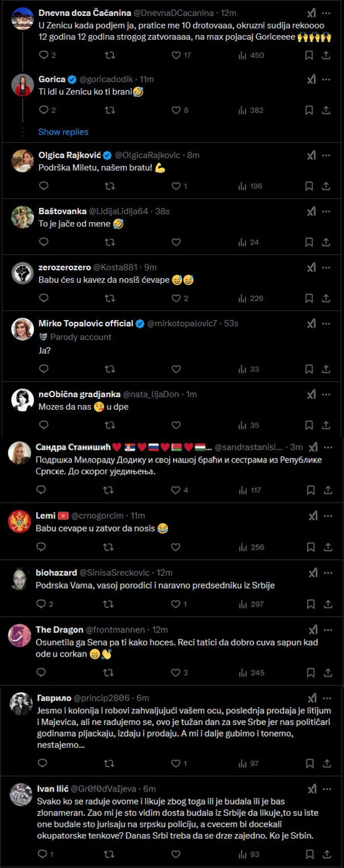The width and height of the screenshot is (344, 868).
Task: Reply to biohazard's tweet
Action: click(41, 604)
